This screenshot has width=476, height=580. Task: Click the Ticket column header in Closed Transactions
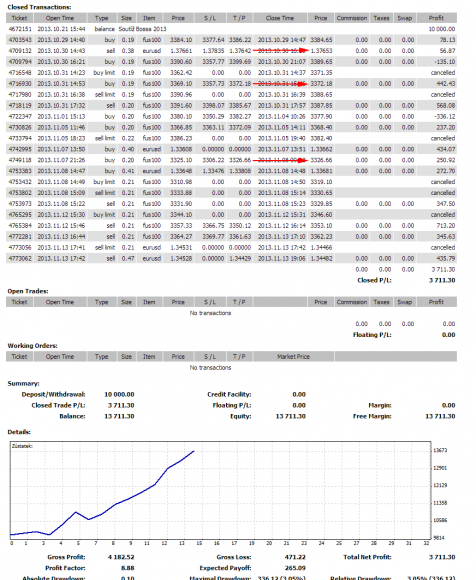pyautogui.click(x=20, y=18)
